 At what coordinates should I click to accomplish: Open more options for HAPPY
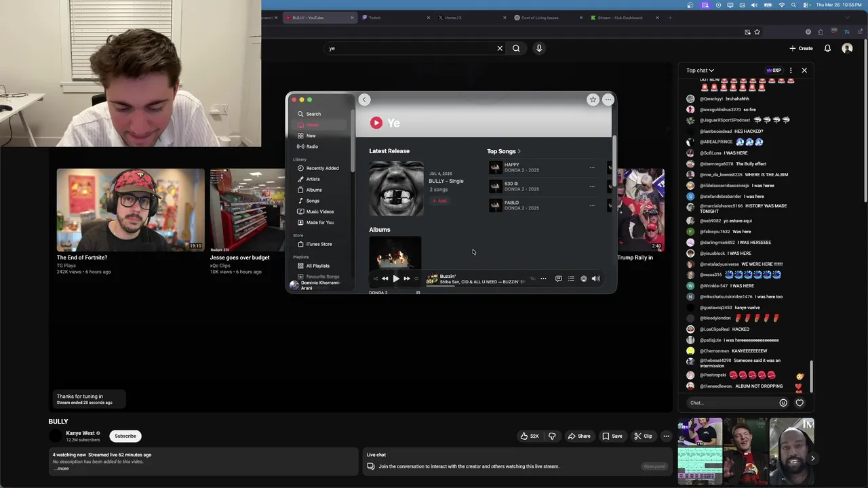click(592, 167)
